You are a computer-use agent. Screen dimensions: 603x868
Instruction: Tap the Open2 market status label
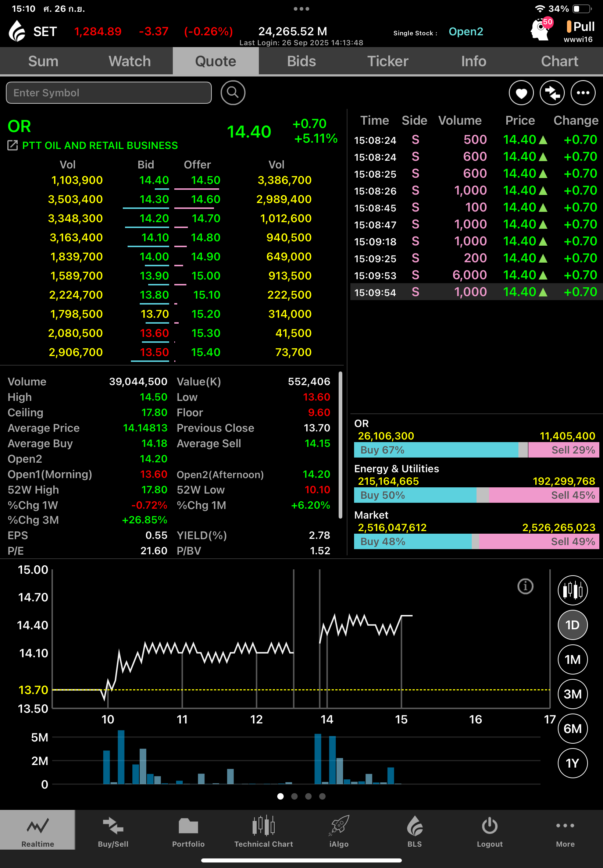point(466,31)
